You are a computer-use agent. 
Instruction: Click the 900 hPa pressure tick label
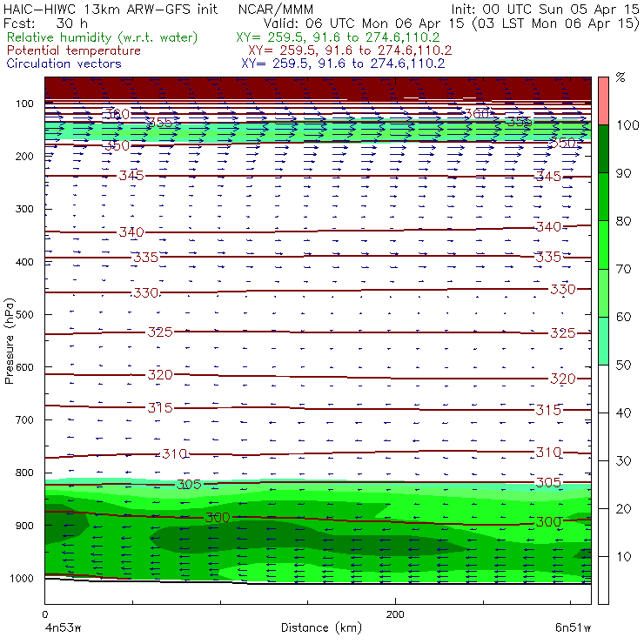coord(24,526)
